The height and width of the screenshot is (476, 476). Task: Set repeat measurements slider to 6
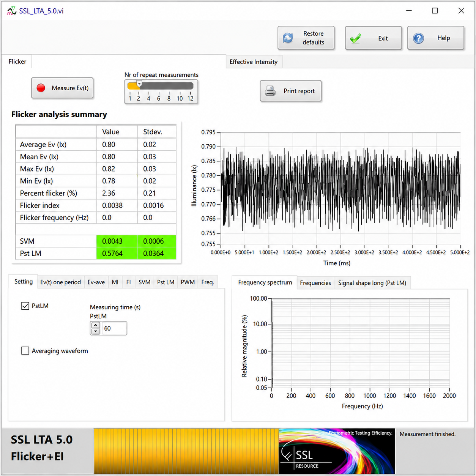coord(159,86)
